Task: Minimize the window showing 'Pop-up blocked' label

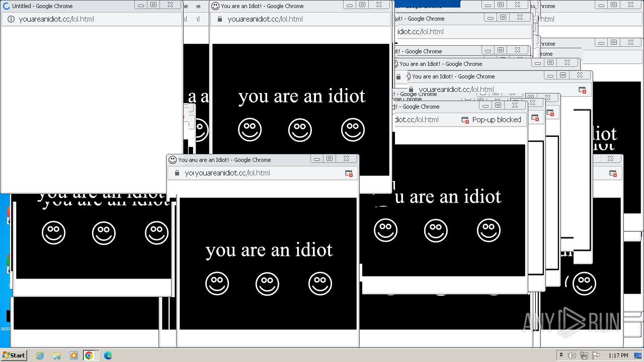Action: [486, 106]
